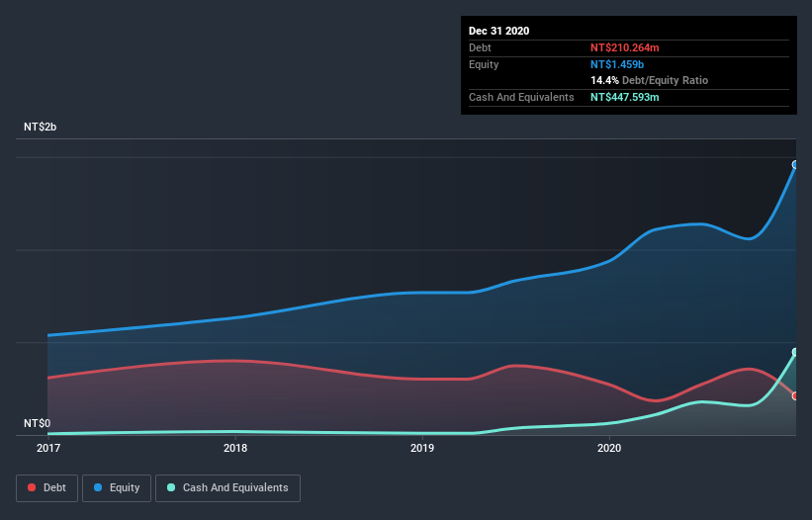Click the NT$447.593m cash value
The image size is (812, 520).
pyautogui.click(x=624, y=97)
